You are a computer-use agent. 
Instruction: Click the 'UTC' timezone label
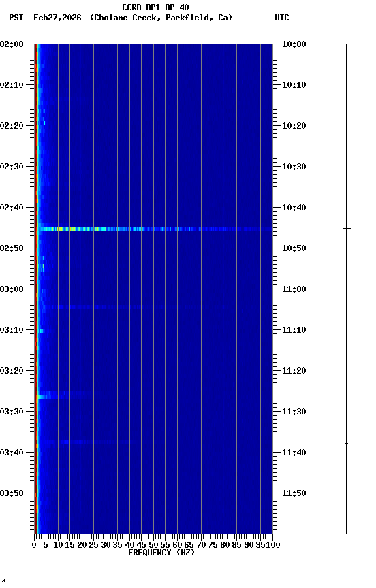click(x=282, y=18)
